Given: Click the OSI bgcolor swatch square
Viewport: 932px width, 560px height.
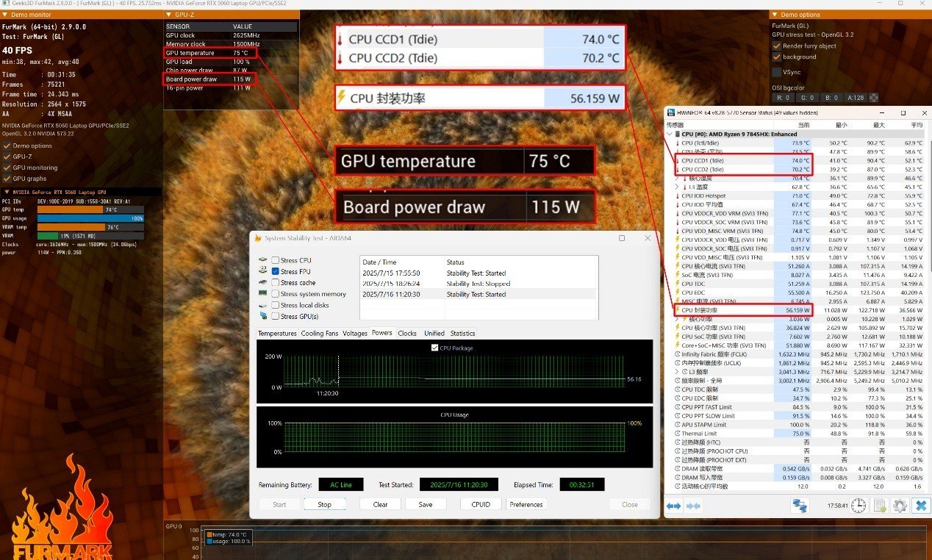Looking at the screenshot, I should coord(873,97).
